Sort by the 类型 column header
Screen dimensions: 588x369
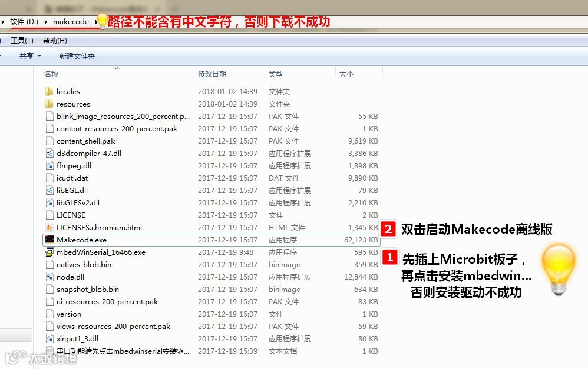(276, 74)
